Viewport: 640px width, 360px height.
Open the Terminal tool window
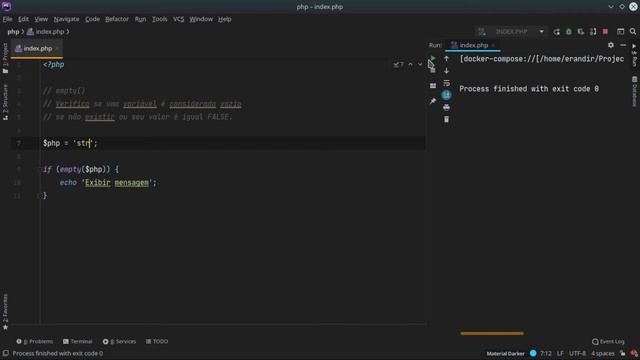(x=78, y=341)
